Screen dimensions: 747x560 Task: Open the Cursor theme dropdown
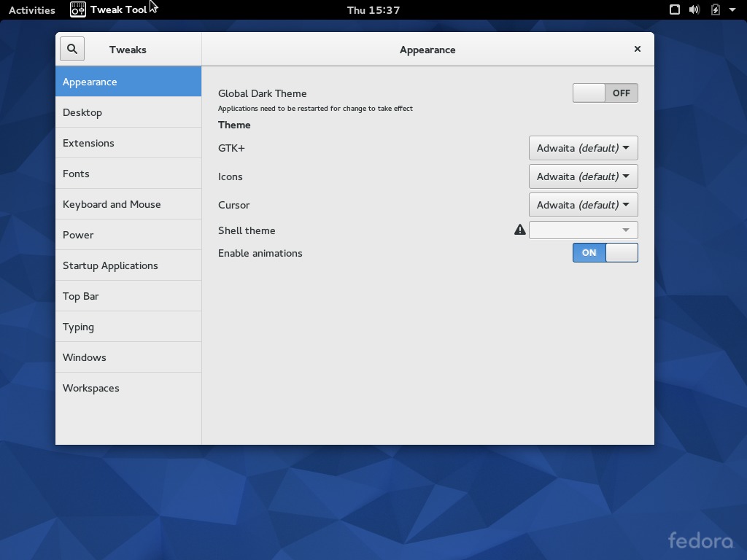point(583,205)
